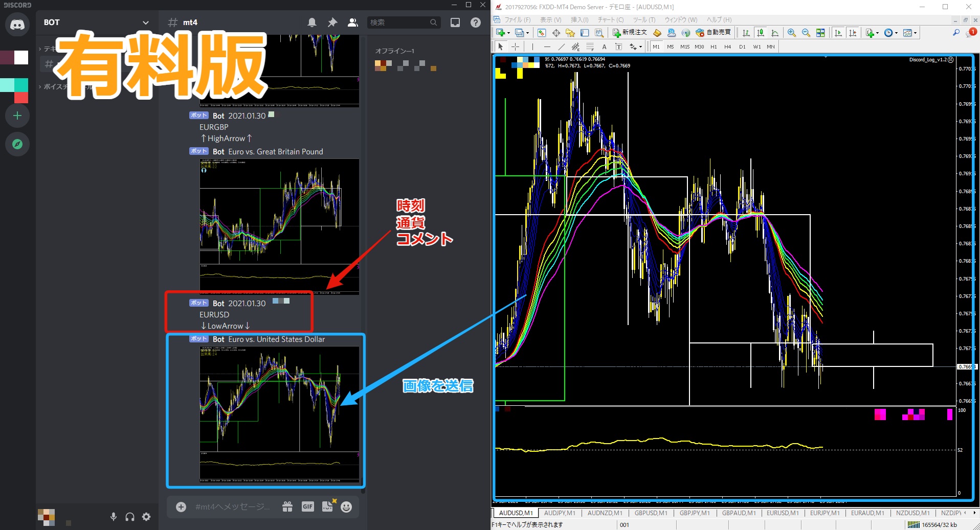The image size is (980, 530).
Task: Open the GIF picker
Action: coord(307,507)
